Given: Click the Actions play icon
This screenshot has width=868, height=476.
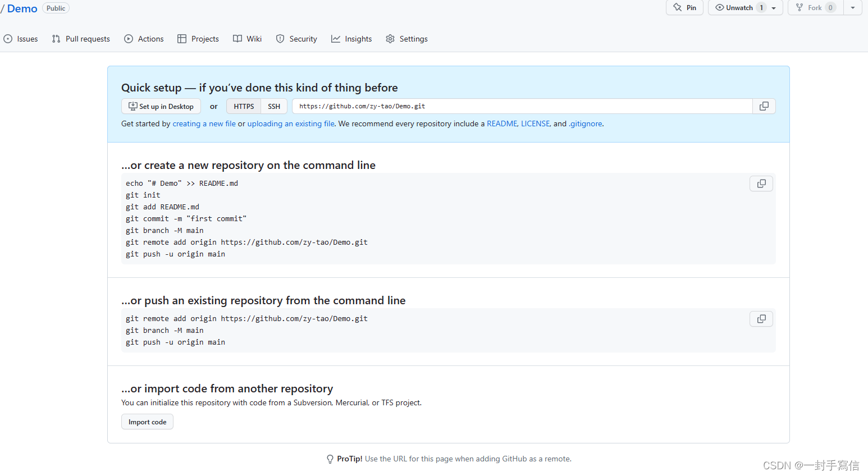Looking at the screenshot, I should click(x=129, y=39).
